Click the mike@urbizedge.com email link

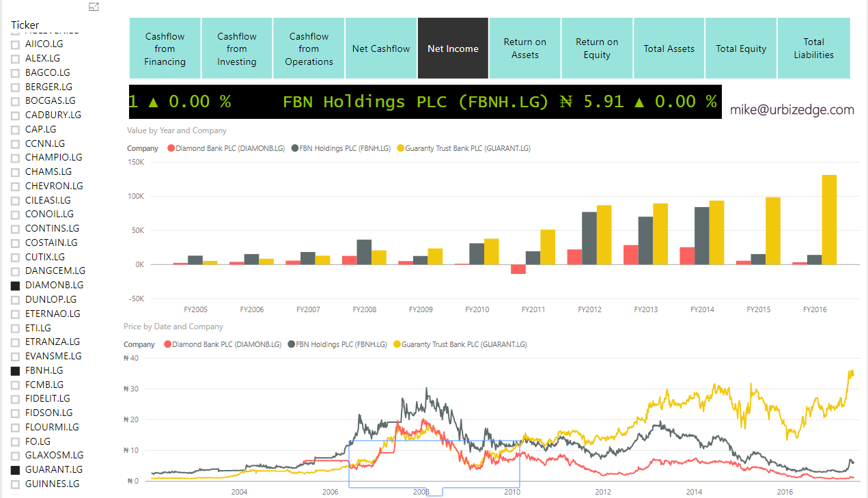(x=792, y=109)
